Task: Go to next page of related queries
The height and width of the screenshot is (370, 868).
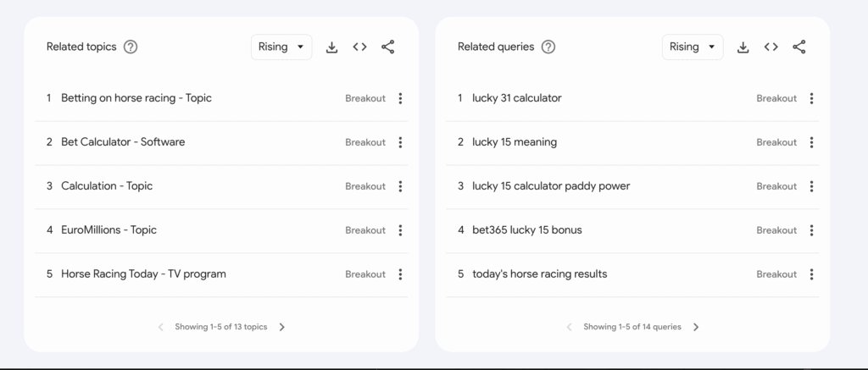Action: point(696,327)
